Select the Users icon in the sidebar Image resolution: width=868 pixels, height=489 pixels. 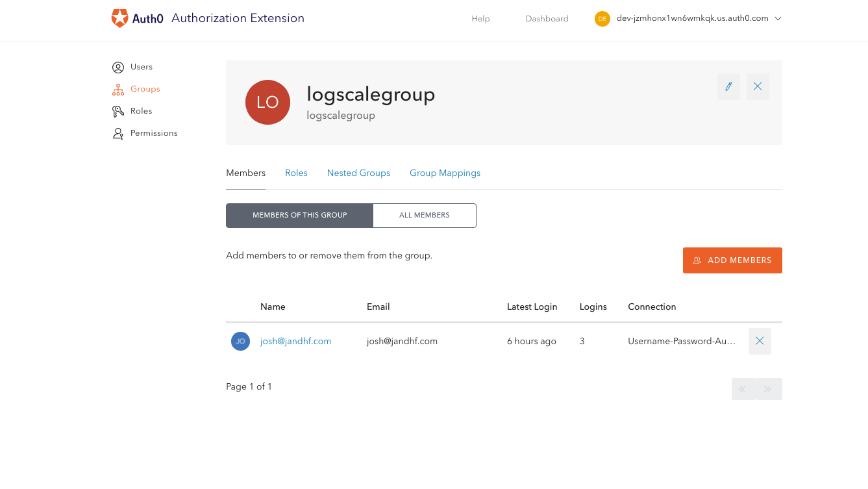[118, 67]
